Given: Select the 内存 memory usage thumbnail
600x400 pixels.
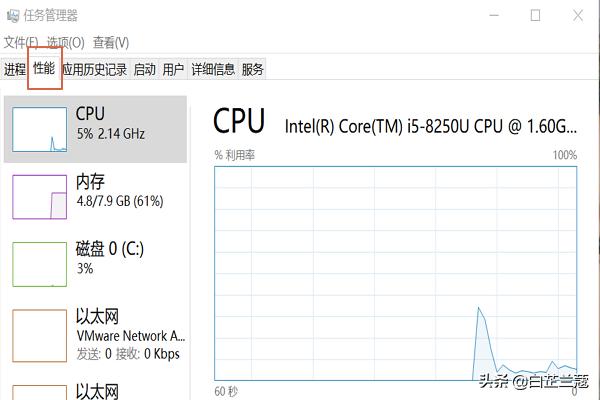Looking at the screenshot, I should 39,197.
